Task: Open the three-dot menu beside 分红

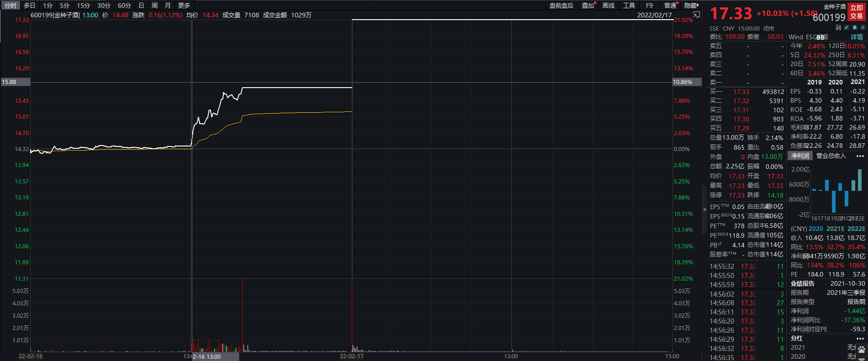Action: [x=860, y=339]
